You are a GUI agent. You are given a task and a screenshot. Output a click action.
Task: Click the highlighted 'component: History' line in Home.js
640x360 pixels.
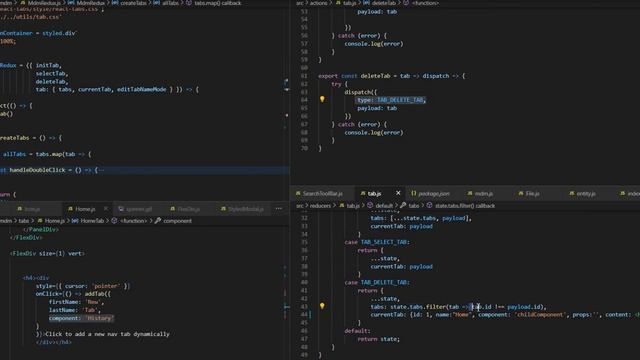click(x=81, y=318)
